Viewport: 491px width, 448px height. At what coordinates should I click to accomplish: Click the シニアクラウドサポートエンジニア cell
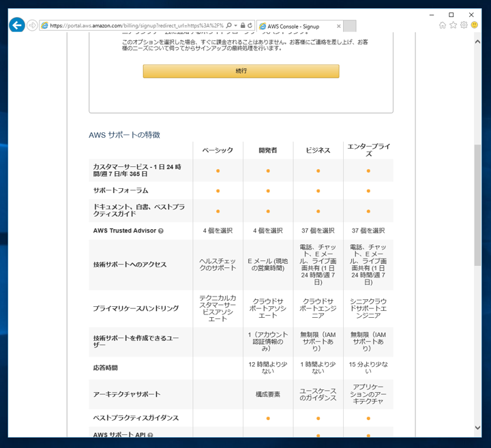[x=368, y=308]
